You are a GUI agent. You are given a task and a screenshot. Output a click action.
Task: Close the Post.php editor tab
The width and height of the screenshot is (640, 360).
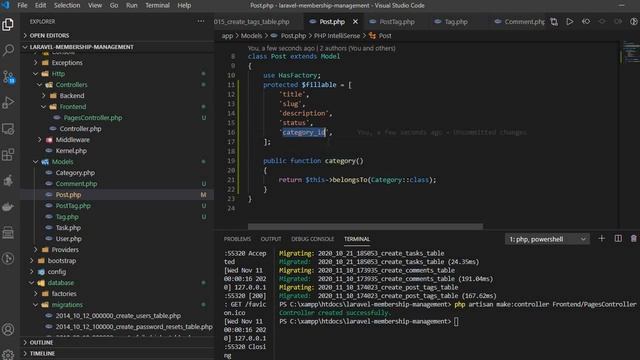pyautogui.click(x=355, y=22)
